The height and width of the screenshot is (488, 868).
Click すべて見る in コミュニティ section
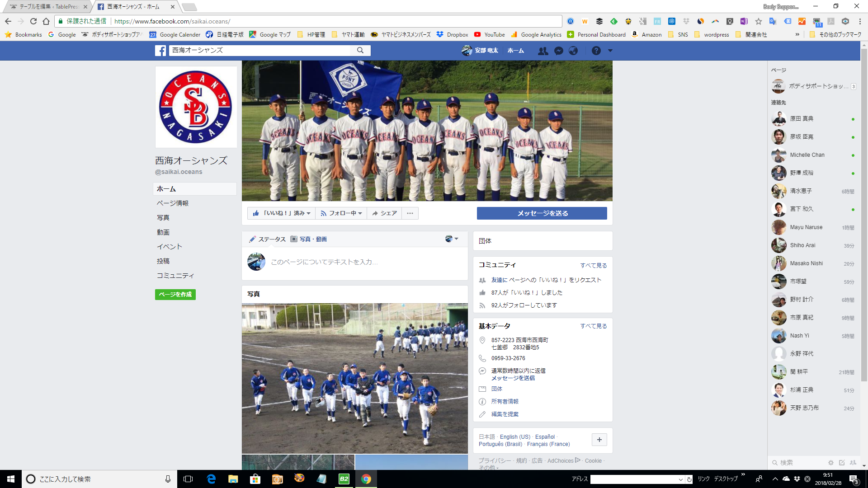[x=594, y=266]
